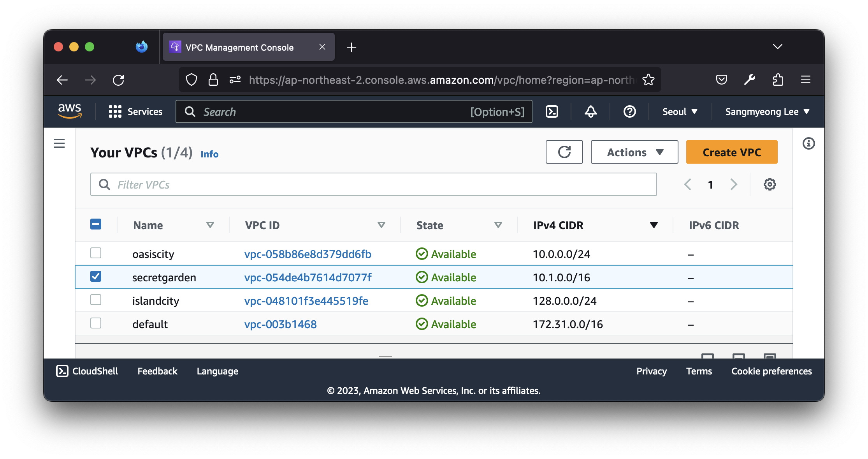Click the IPv6 CIDR column header
The image size is (868, 459).
click(713, 225)
